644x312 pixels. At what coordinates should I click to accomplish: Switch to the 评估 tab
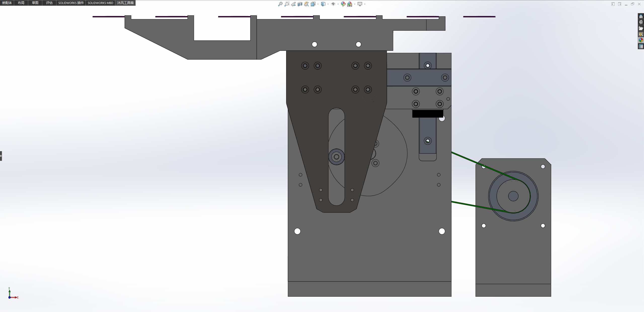[x=49, y=3]
